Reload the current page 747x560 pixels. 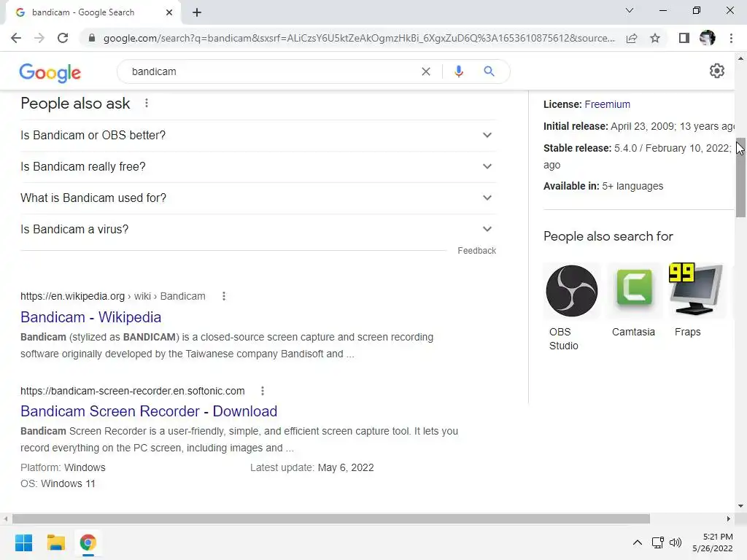pyautogui.click(x=63, y=38)
